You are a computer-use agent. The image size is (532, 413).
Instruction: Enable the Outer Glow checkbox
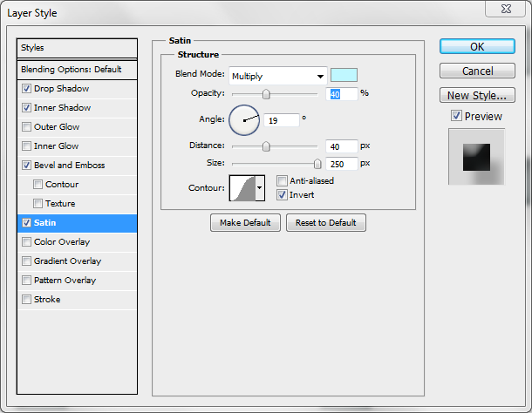pos(26,127)
